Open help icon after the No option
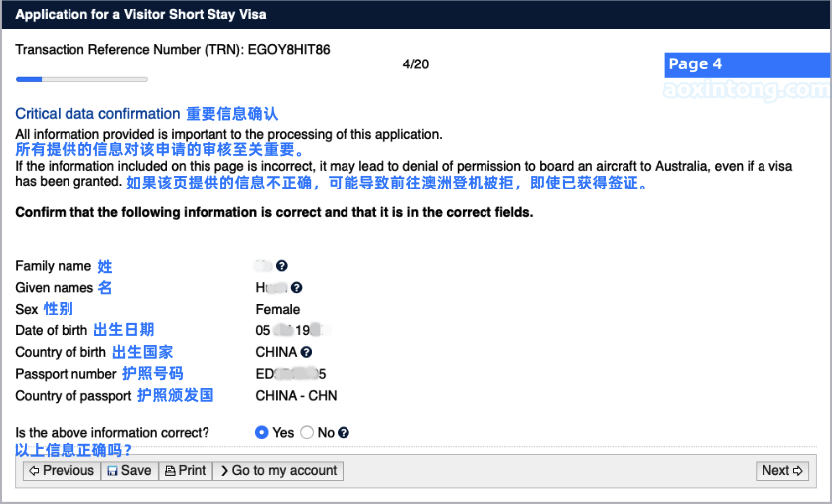Image resolution: width=832 pixels, height=504 pixels. point(344,433)
